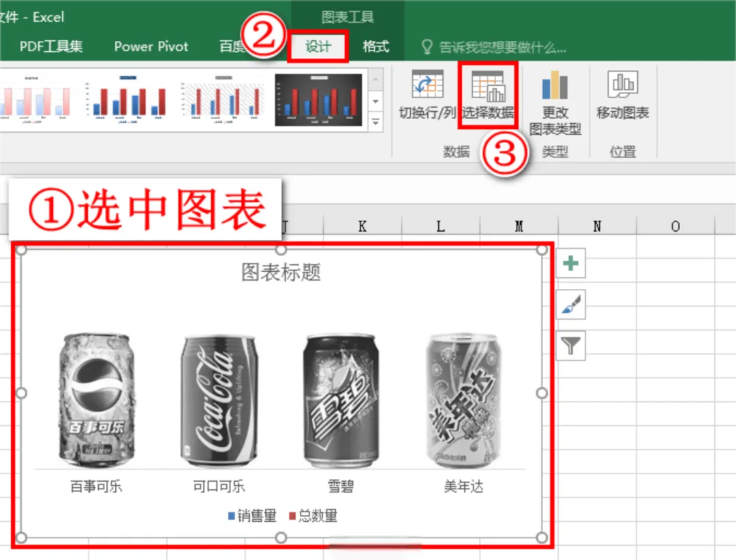Open chart elements plus button
The image size is (736, 560).
[x=571, y=264]
